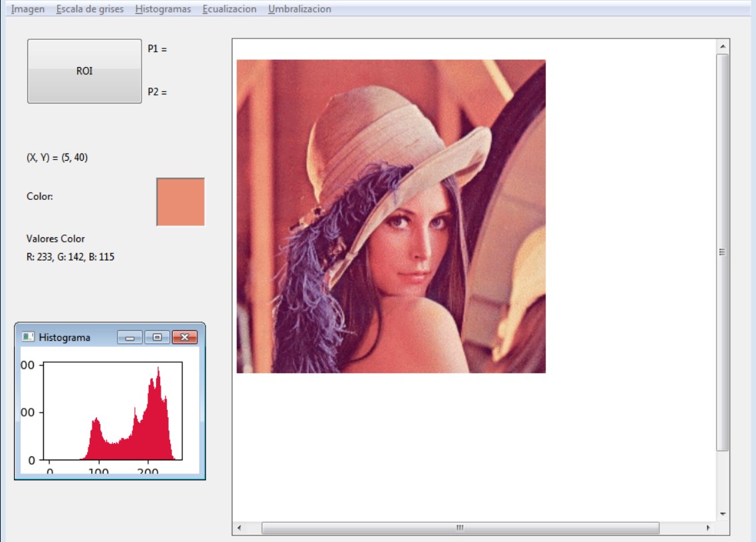Click the vertical scrollbar thumb
Image resolution: width=756 pixels, height=542 pixels.
722,252
